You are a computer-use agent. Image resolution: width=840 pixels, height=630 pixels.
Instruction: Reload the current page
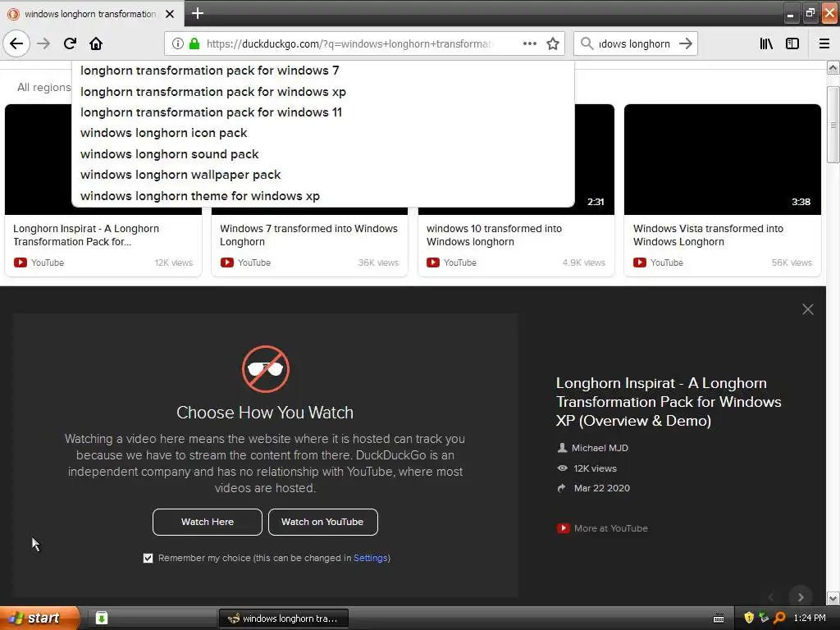pos(70,44)
